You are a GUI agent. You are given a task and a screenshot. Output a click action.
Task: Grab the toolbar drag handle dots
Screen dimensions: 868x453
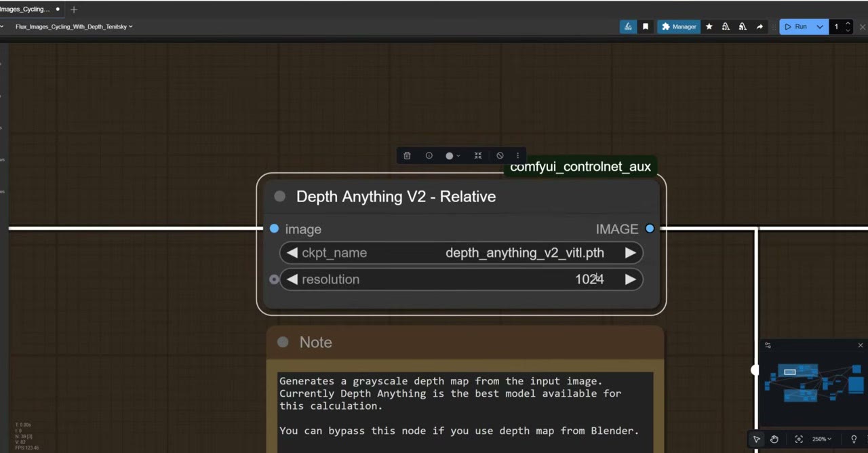[773, 26]
